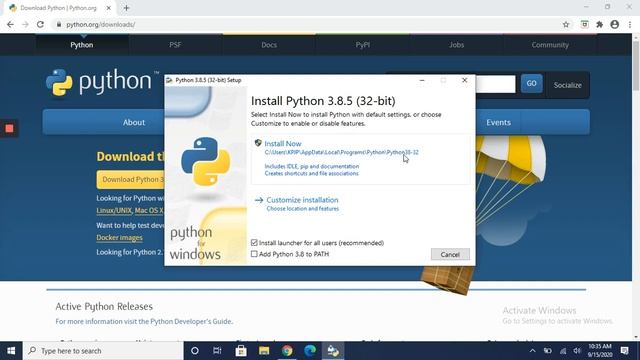Click the yellow Download Python button
The height and width of the screenshot is (360, 640).
131,180
